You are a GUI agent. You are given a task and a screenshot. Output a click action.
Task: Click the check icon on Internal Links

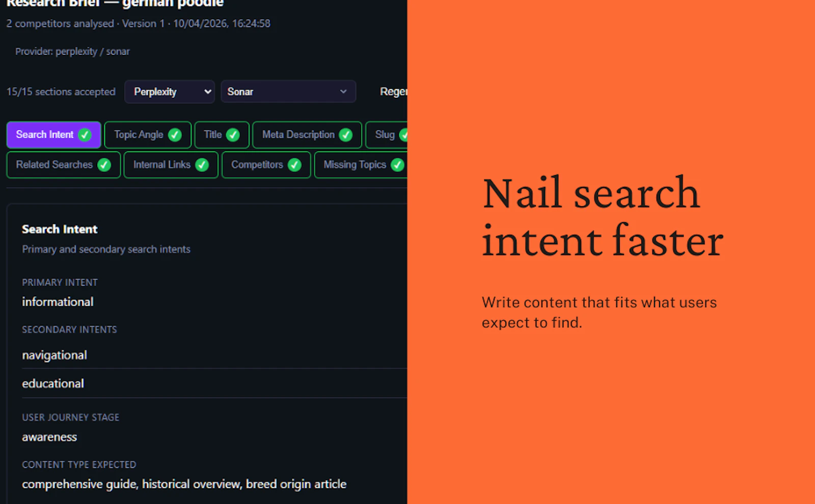[x=202, y=165]
